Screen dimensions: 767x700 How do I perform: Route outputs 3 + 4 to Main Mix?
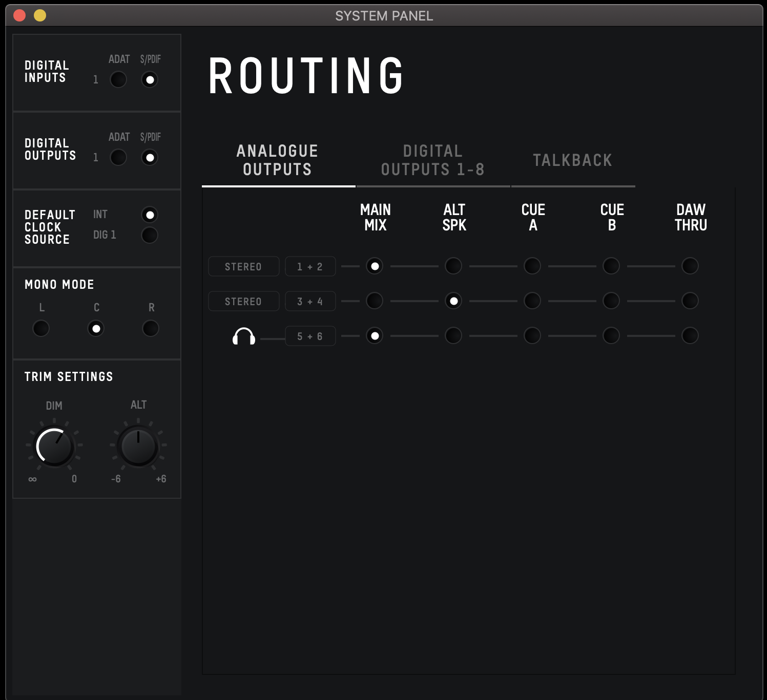pos(375,301)
